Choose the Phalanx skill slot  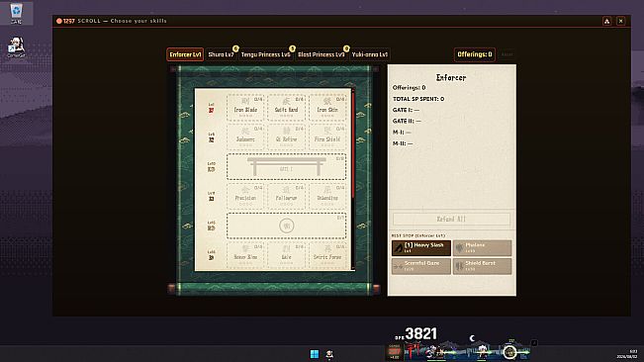point(482,248)
